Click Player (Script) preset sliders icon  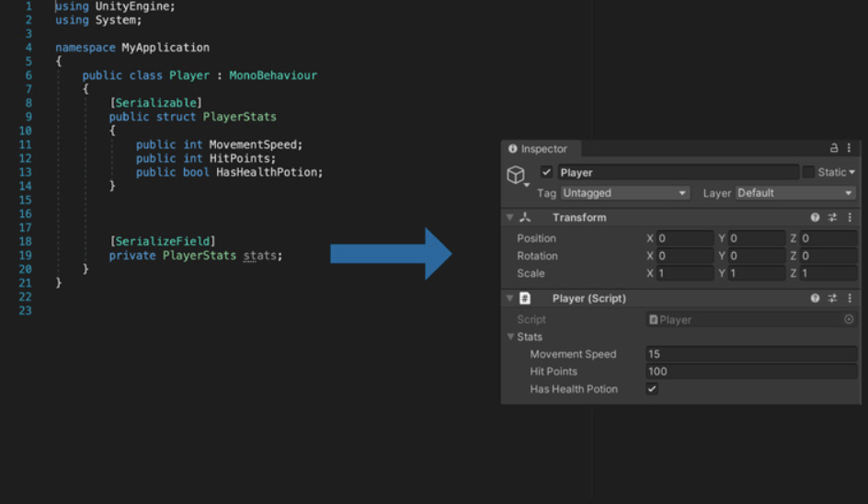pos(832,298)
